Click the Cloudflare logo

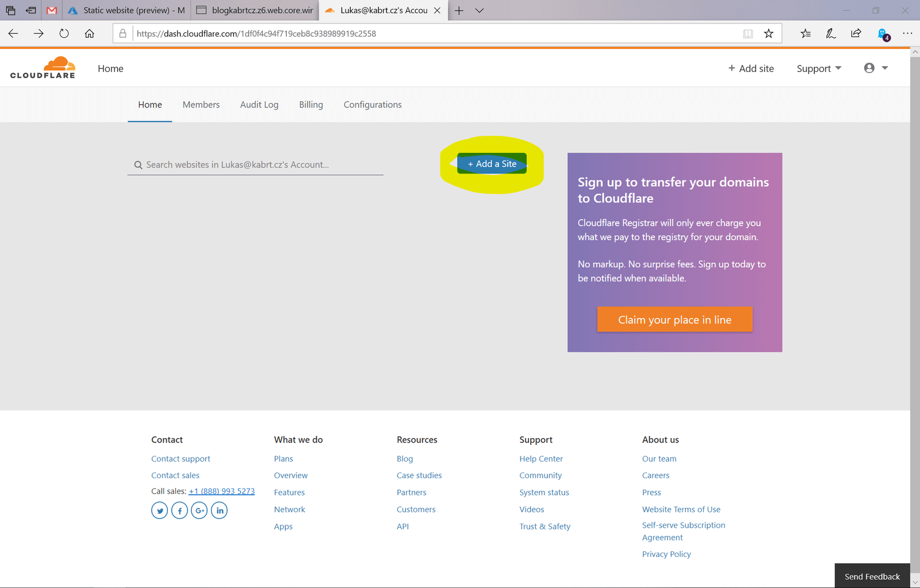pos(43,67)
